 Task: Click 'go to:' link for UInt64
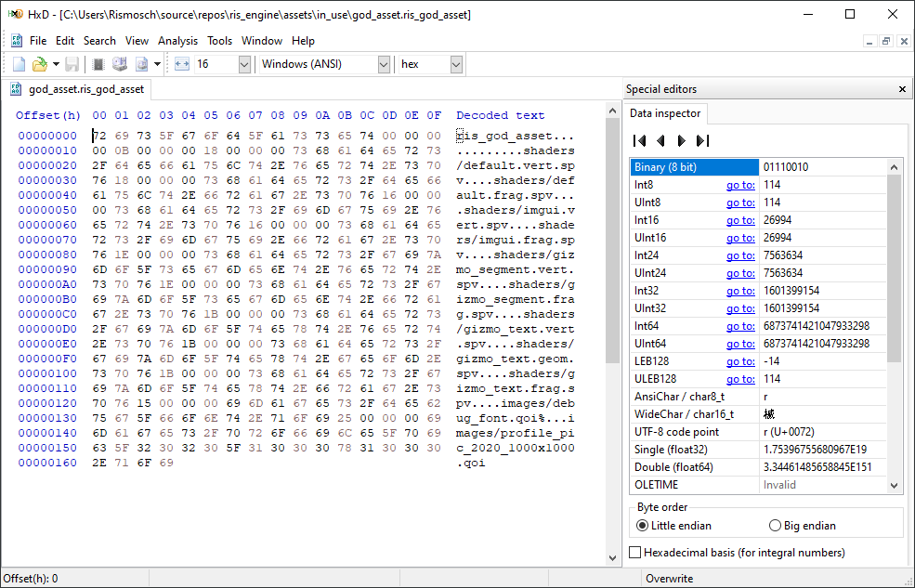pyautogui.click(x=739, y=344)
